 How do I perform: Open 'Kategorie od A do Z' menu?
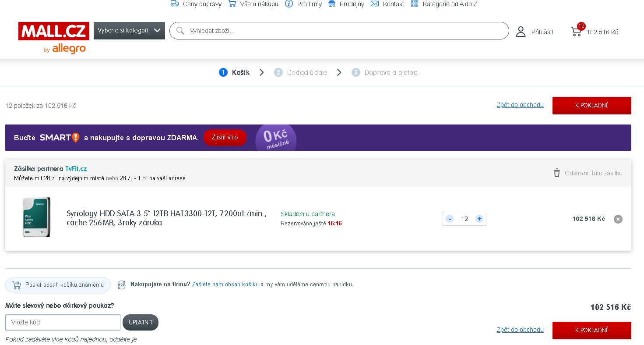coord(444,4)
